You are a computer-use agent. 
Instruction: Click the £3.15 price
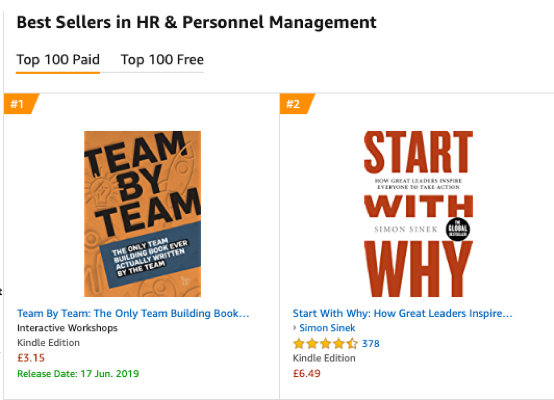pos(31,358)
